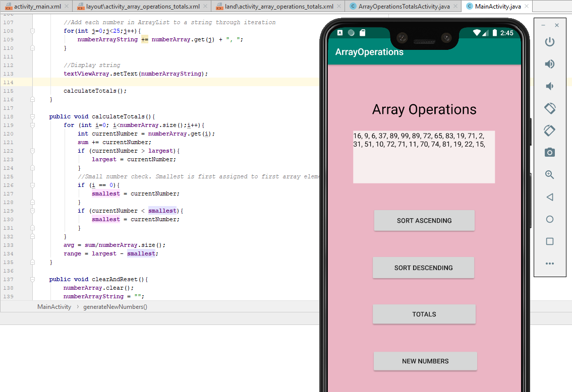Click the numberArray.clear(); code line

(98, 288)
